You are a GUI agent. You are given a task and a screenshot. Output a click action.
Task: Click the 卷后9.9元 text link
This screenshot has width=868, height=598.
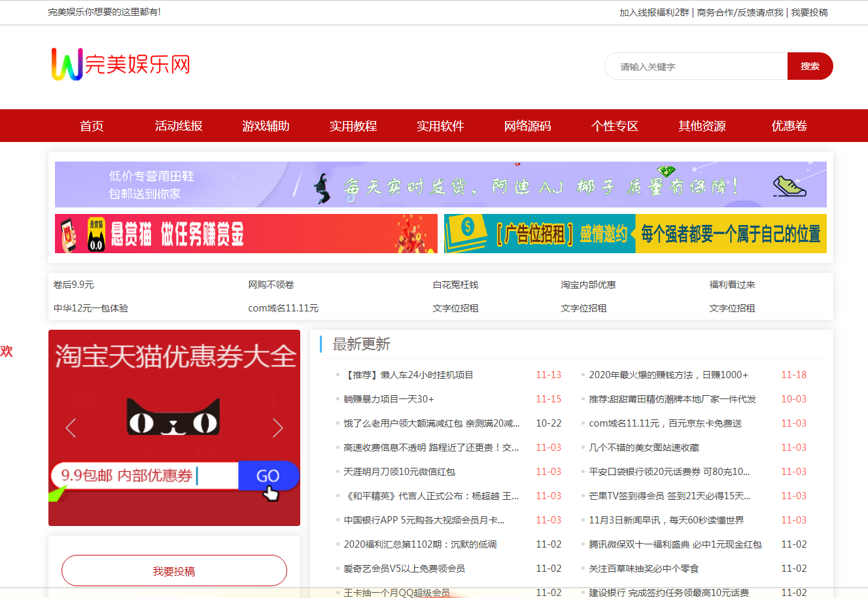[x=73, y=285]
